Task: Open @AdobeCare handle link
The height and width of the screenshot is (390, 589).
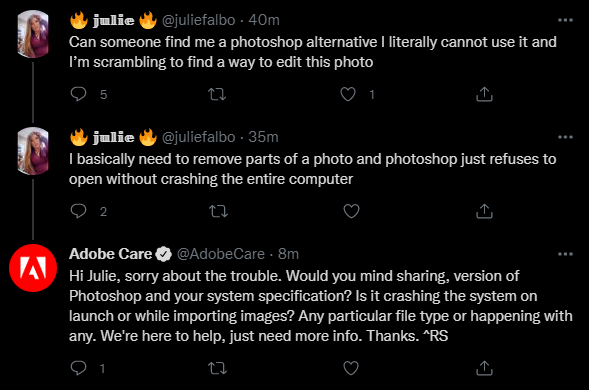Action: [x=221, y=254]
